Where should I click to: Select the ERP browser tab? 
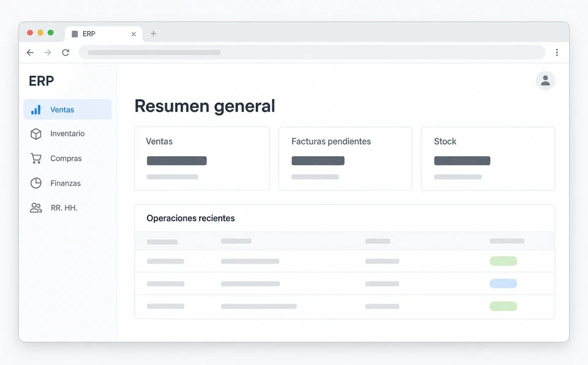104,34
